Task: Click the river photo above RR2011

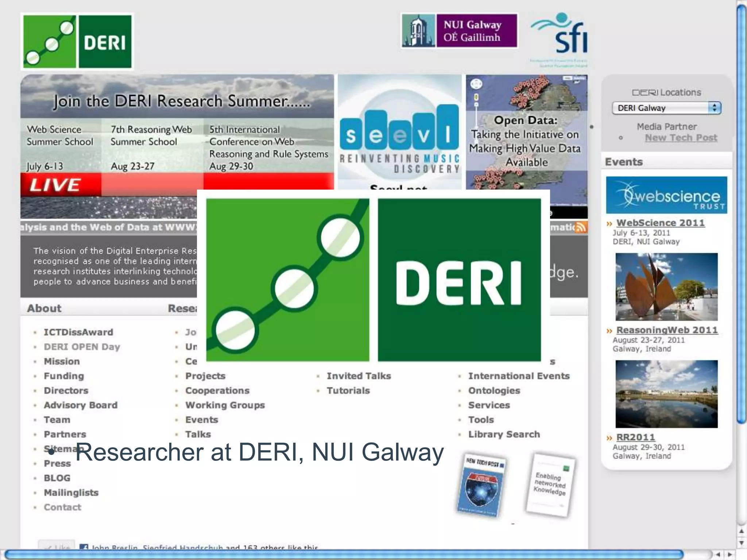Action: (x=666, y=394)
